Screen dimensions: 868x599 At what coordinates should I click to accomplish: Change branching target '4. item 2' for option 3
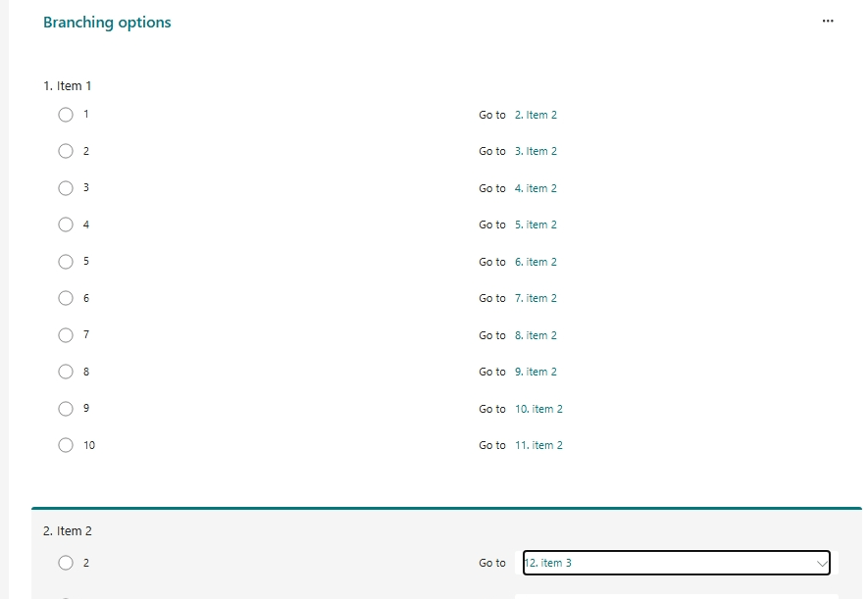tap(535, 187)
